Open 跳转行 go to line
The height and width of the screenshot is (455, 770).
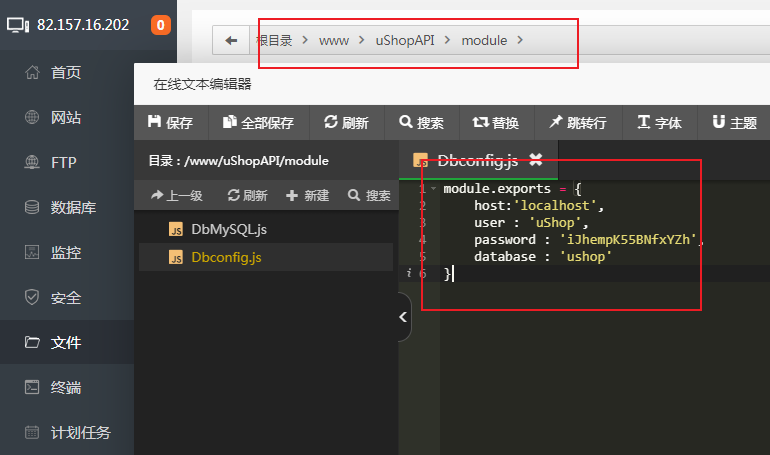(578, 123)
